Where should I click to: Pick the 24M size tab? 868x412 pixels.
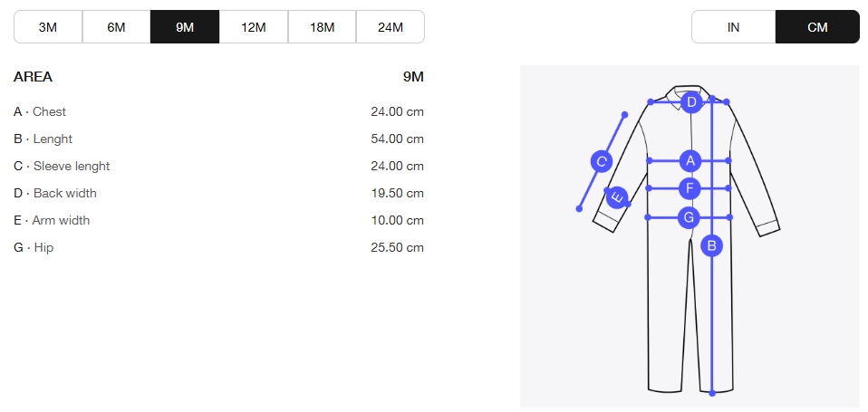(x=391, y=26)
